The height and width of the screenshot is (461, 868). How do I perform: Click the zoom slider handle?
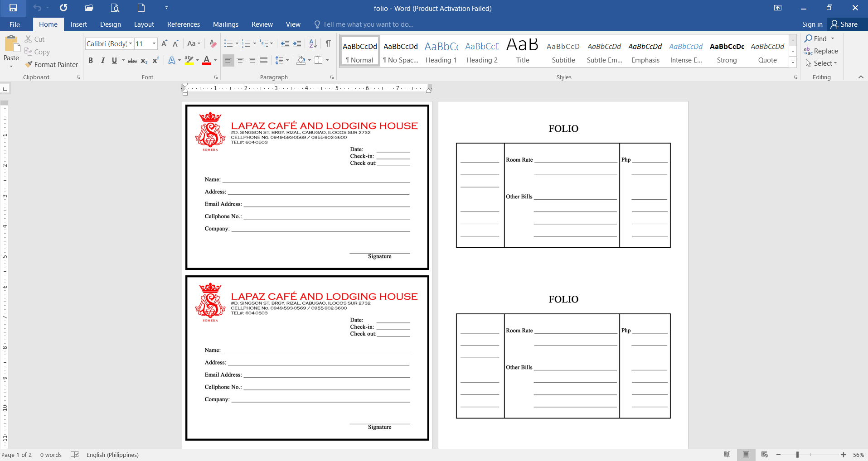[797, 455]
